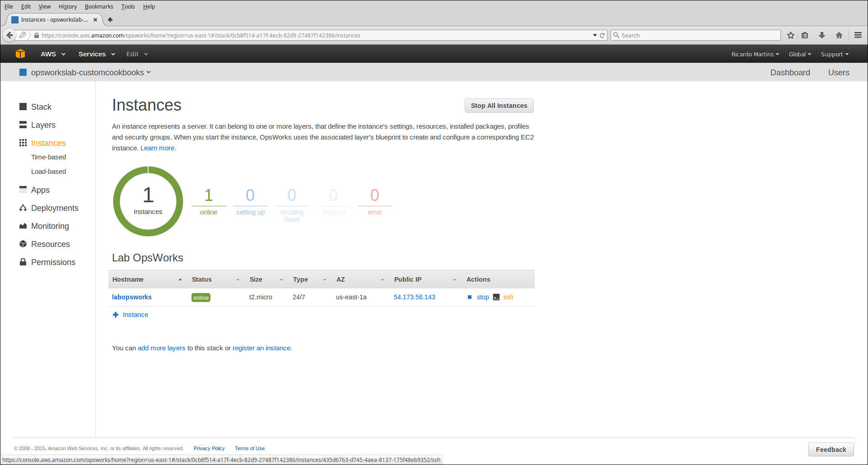Expand the opsworkslab-customcookbooks stack selector

[x=90, y=73]
